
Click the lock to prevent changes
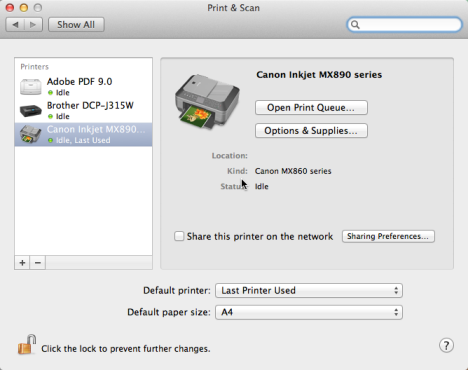(x=27, y=345)
